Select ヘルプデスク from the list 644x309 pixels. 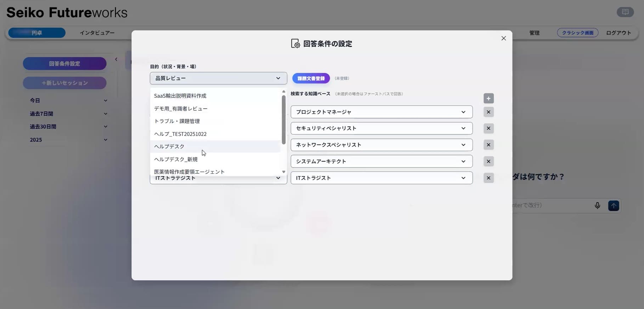[169, 147]
